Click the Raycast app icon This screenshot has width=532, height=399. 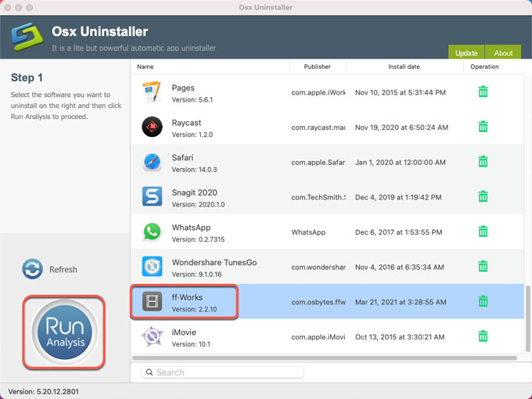click(x=152, y=127)
